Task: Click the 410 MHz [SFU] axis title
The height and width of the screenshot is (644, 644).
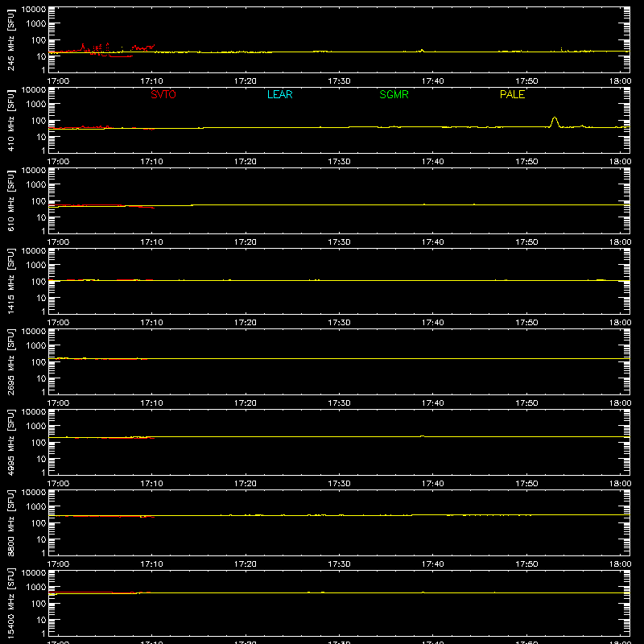Action: (10, 120)
